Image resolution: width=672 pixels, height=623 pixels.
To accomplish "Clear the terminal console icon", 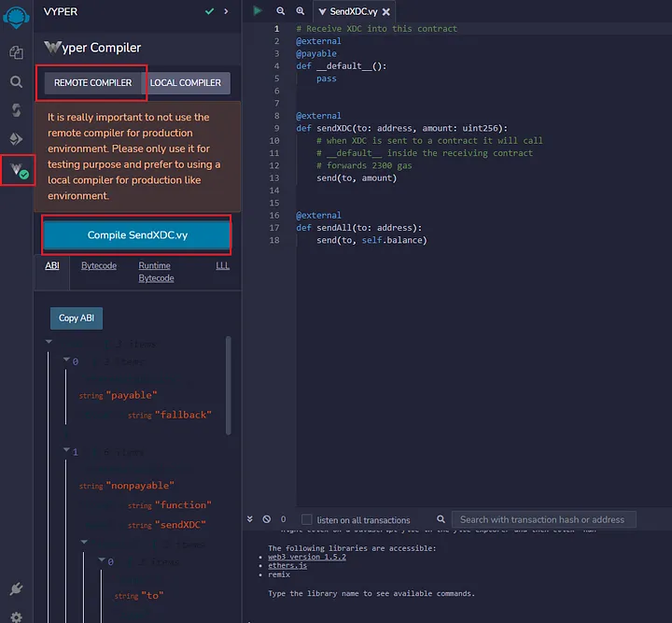I will [x=267, y=519].
